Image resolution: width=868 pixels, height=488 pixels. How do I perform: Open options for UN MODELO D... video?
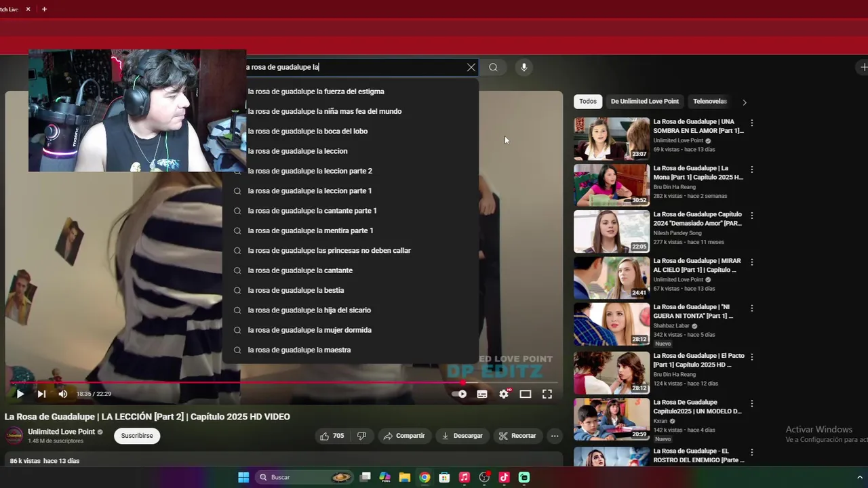[x=751, y=403]
